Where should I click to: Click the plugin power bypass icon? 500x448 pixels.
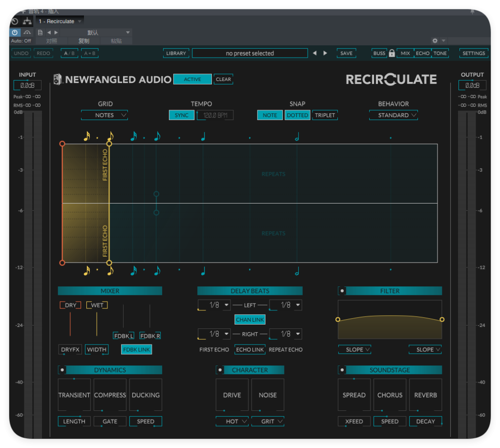click(x=15, y=33)
